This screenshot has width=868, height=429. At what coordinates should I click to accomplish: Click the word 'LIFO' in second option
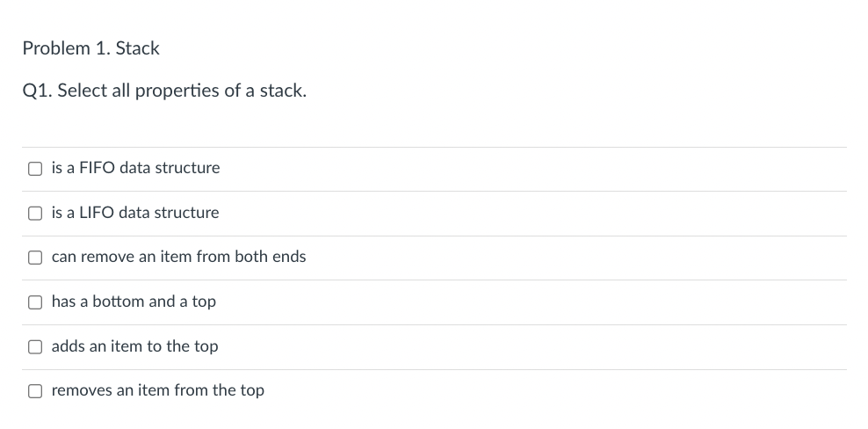[x=97, y=212]
